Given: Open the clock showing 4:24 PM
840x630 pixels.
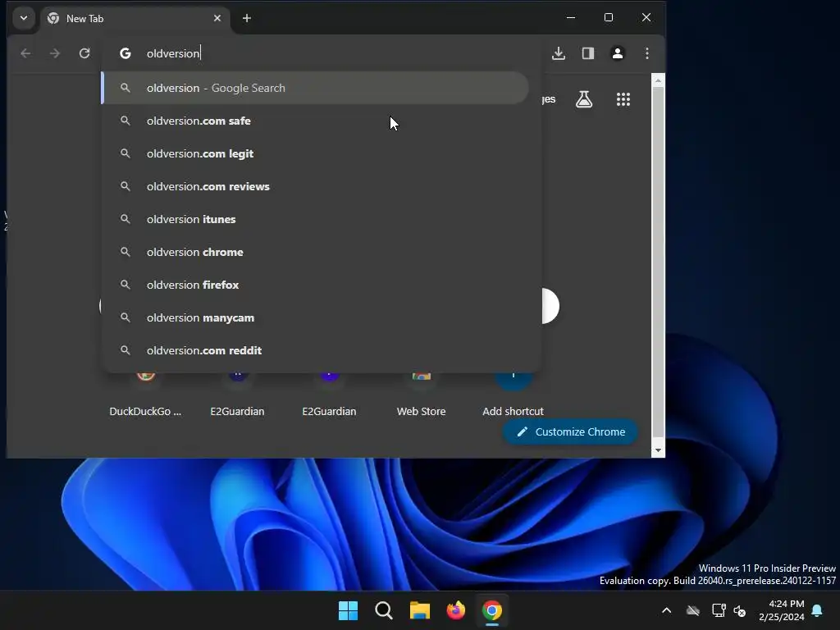Looking at the screenshot, I should point(782,610).
